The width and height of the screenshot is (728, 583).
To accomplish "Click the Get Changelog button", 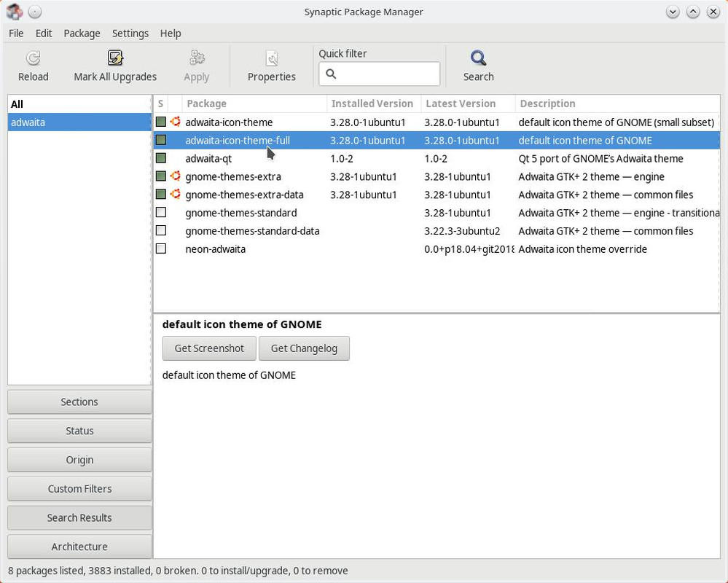I will [x=304, y=348].
